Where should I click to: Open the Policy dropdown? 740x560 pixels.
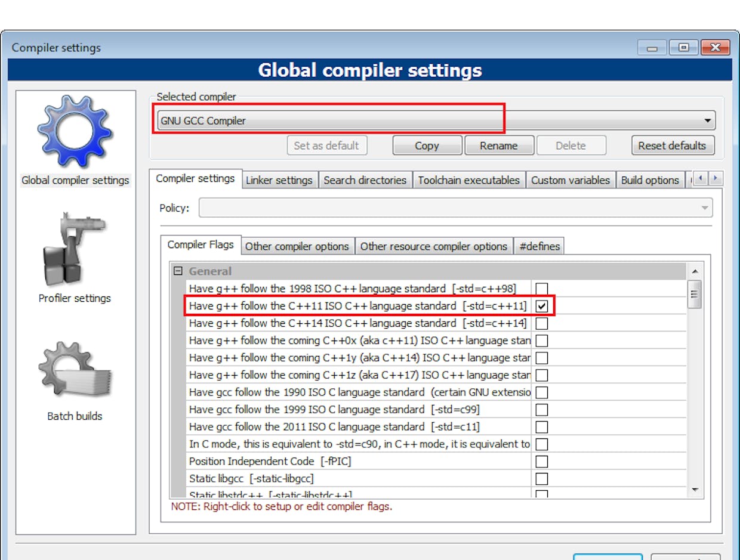[455, 208]
